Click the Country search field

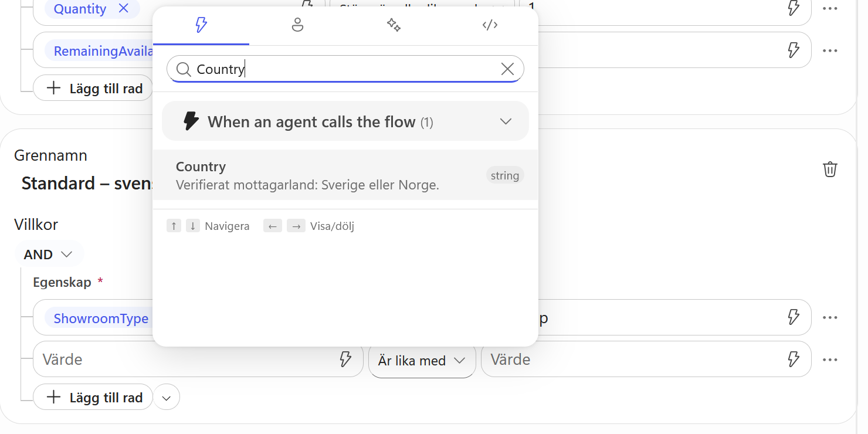[345, 69]
